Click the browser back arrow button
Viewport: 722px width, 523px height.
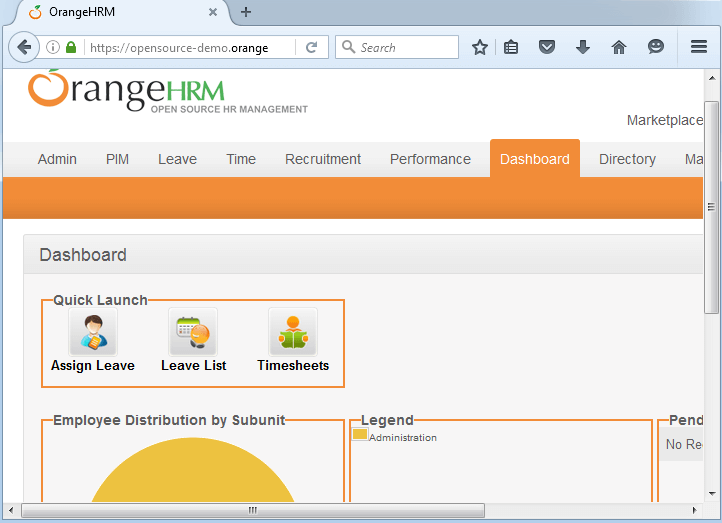pyautogui.click(x=23, y=47)
